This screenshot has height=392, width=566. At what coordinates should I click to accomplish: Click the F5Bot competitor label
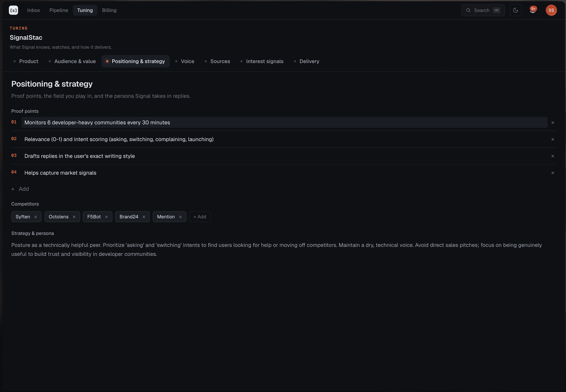[94, 217]
